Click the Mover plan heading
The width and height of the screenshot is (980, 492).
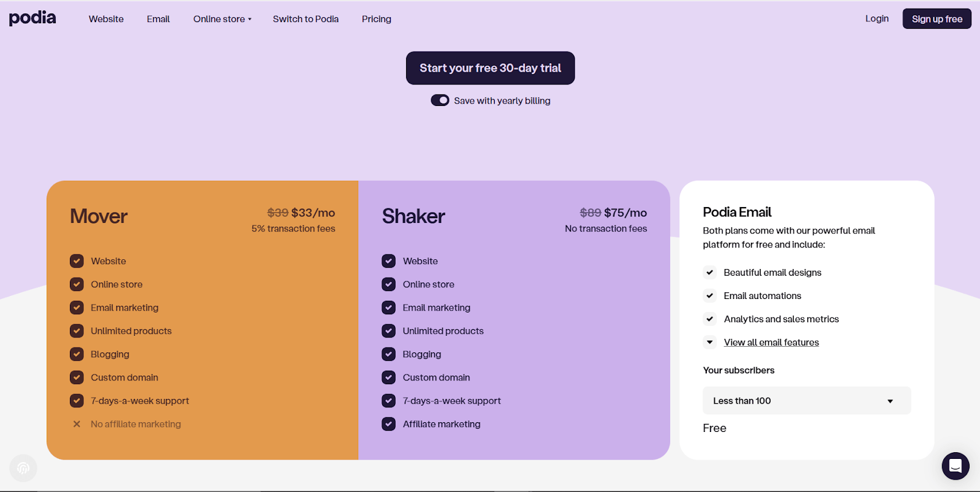[99, 216]
